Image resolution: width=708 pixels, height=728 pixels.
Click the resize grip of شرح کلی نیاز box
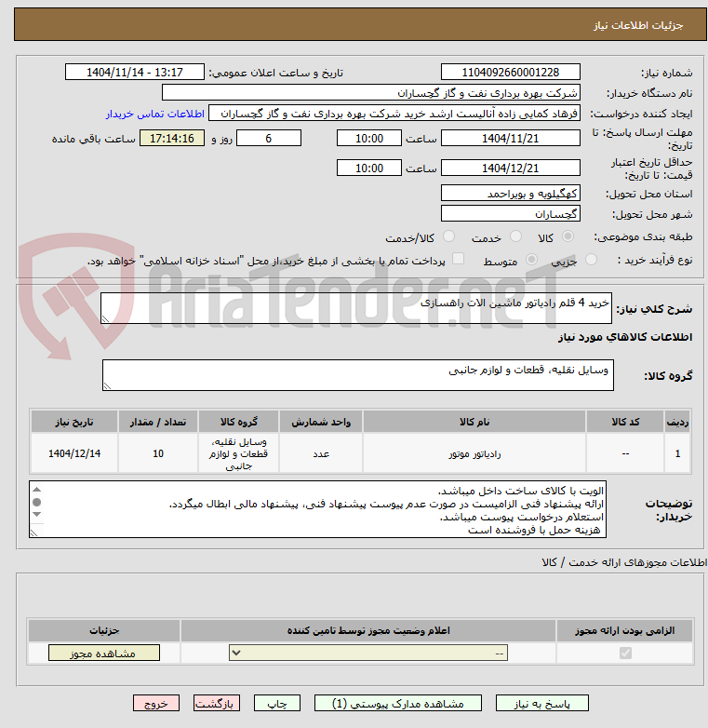point(105,319)
